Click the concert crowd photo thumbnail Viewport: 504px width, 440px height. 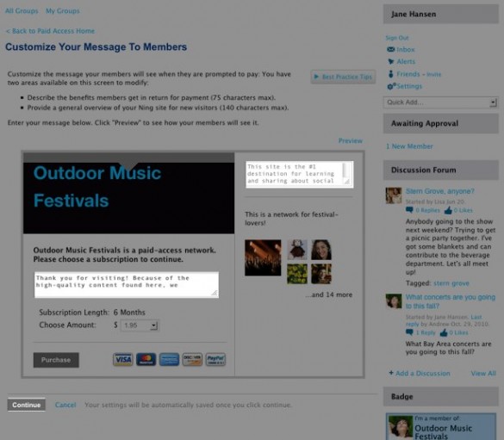tap(263, 257)
